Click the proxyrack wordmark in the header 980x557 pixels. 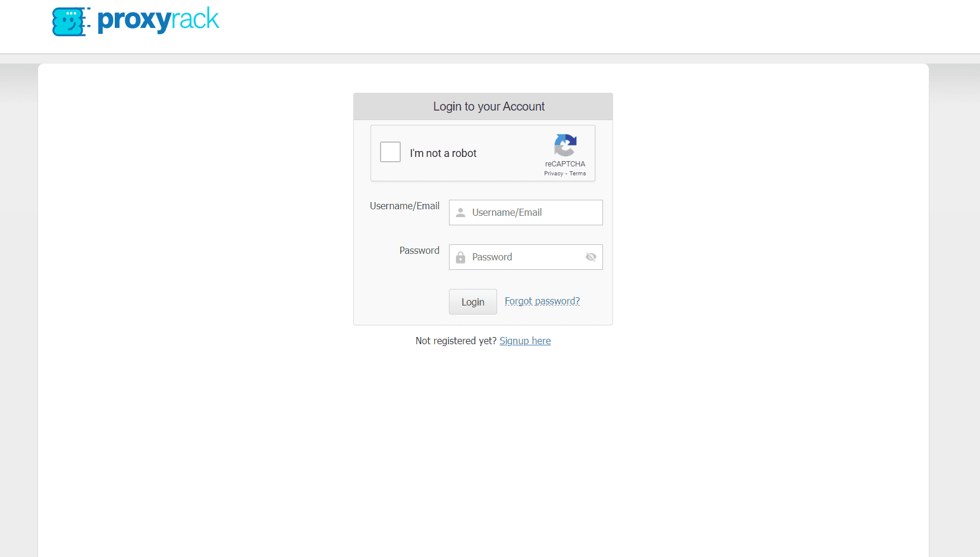[158, 20]
